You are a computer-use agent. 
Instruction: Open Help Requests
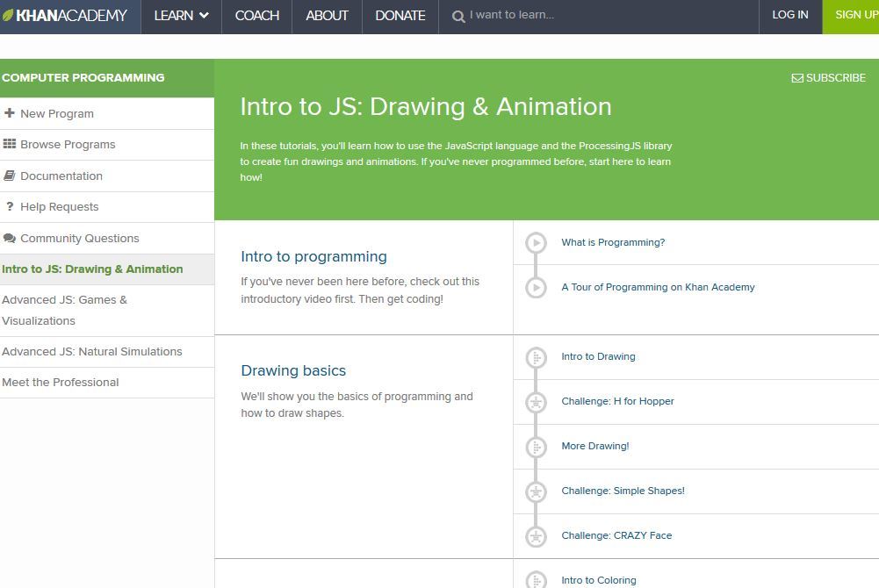pos(60,206)
